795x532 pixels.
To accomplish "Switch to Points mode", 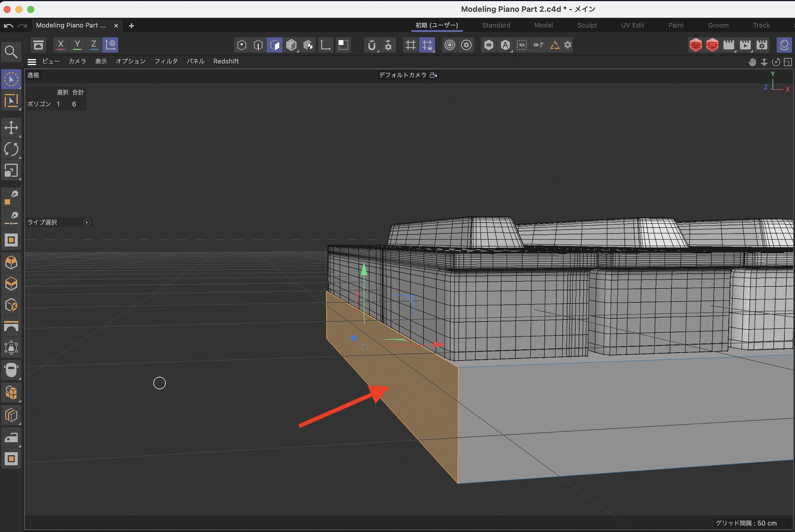I will coord(242,45).
